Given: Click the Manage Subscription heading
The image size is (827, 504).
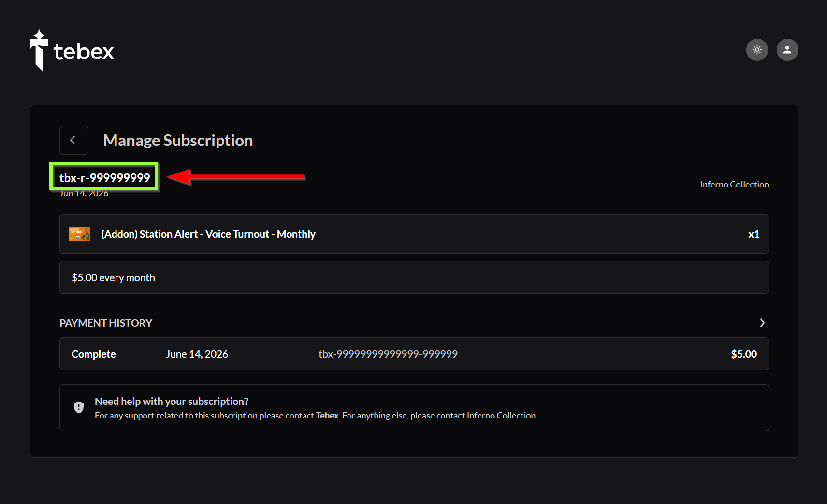Looking at the screenshot, I should (178, 140).
